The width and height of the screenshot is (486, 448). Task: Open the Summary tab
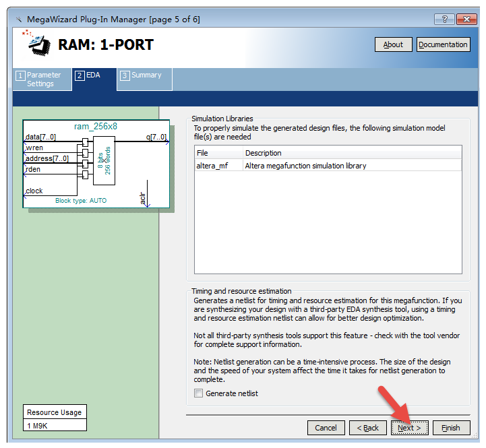point(144,79)
